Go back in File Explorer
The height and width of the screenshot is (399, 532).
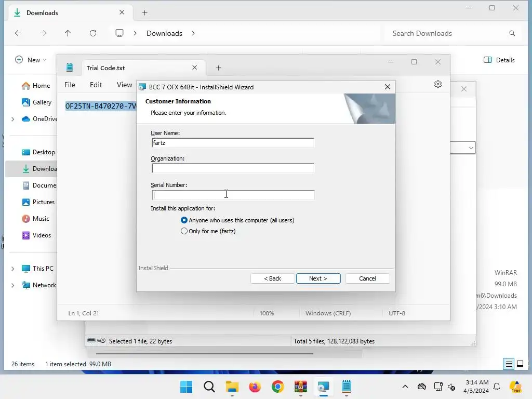pyautogui.click(x=18, y=33)
